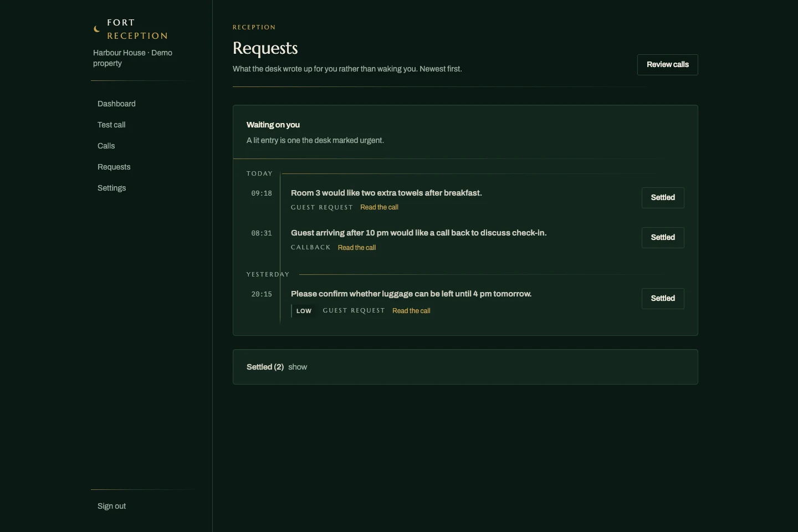Screen dimensions: 798x532
Task: Click the Room 3 extra towels text
Action: click(386, 193)
